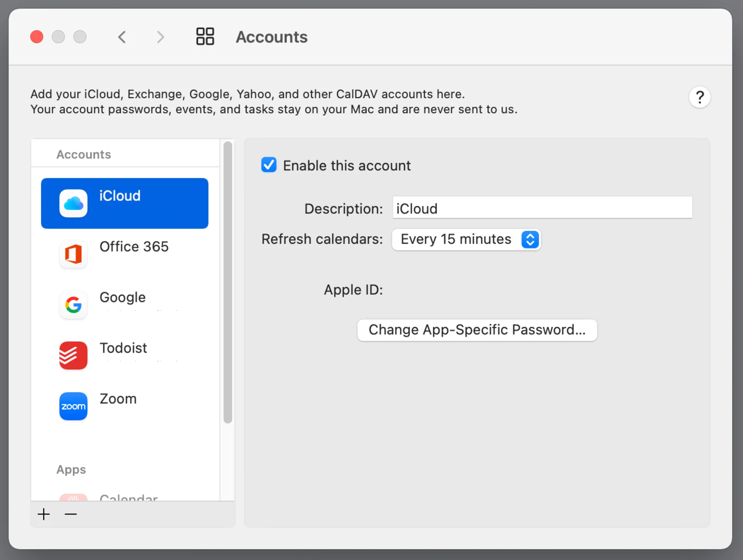Go to the Apps section in sidebar
The width and height of the screenshot is (743, 560).
(71, 470)
